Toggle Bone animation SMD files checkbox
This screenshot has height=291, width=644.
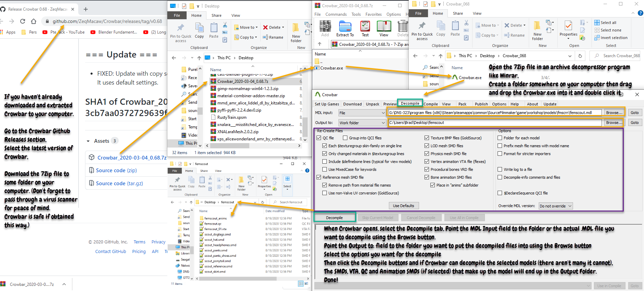pos(427,177)
